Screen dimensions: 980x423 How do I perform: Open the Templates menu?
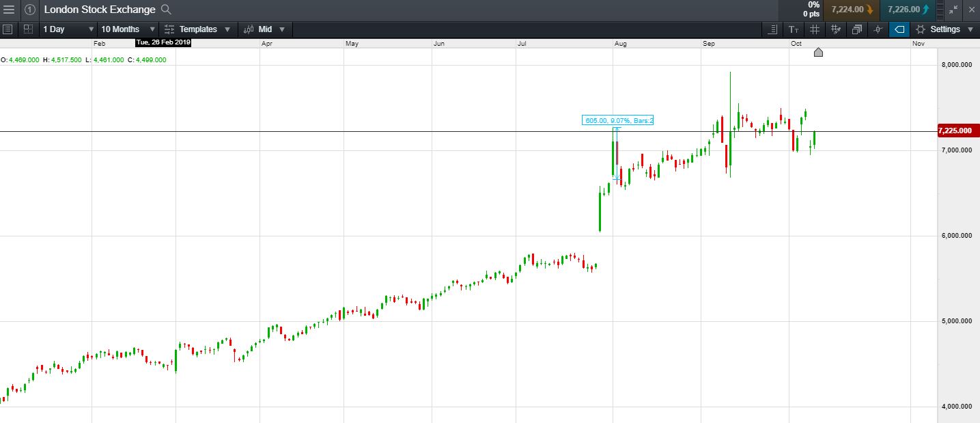[x=198, y=29]
